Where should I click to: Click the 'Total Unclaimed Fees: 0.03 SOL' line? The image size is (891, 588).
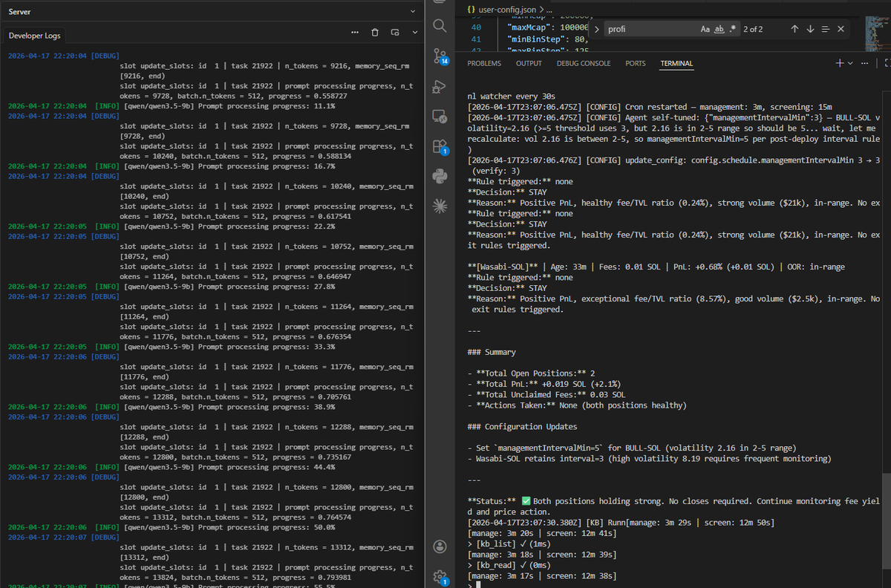546,395
